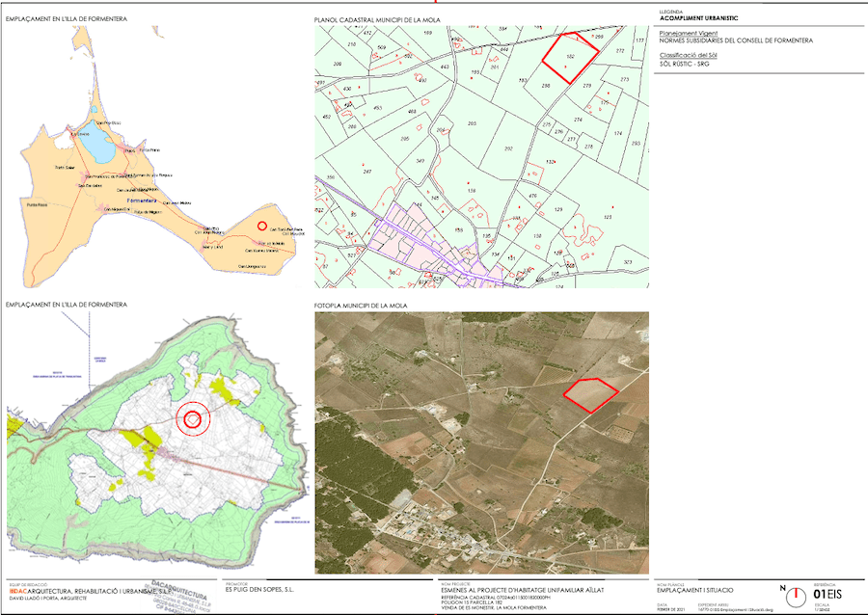868x615 pixels.
Task: Click the red circle marker on the island map
Action: point(262,226)
